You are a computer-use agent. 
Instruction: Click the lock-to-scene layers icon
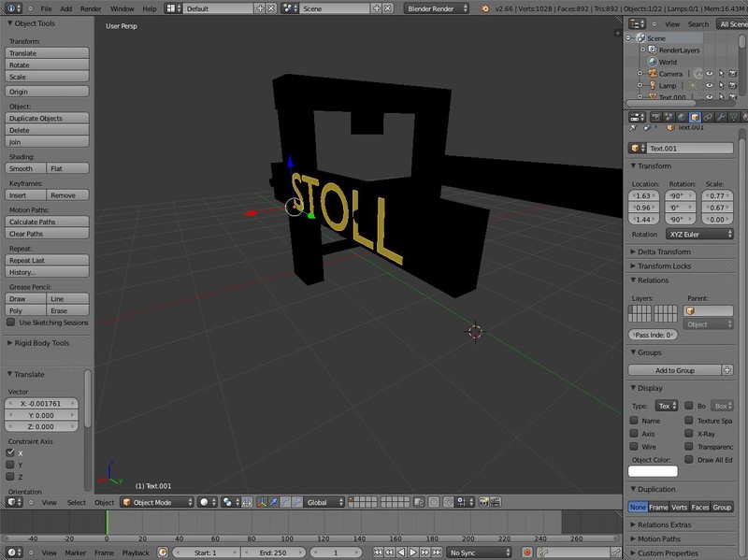[x=419, y=502]
